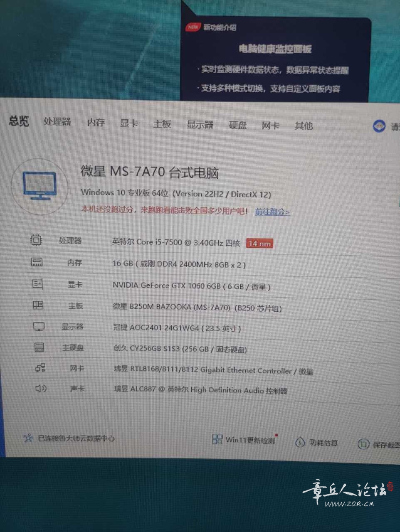400x532 pixels.
Task: Open the 内存 tab
Action: 96,123
